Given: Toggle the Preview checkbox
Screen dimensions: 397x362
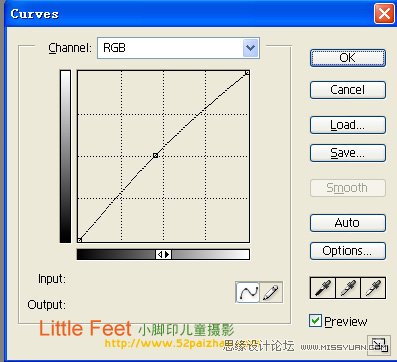Looking at the screenshot, I should click(315, 321).
